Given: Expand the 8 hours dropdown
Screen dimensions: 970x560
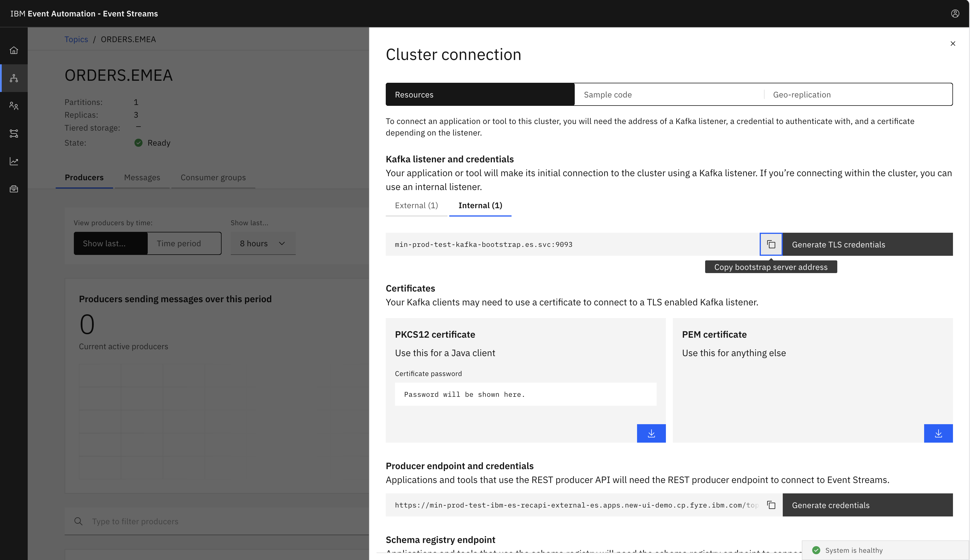Looking at the screenshot, I should [x=263, y=243].
